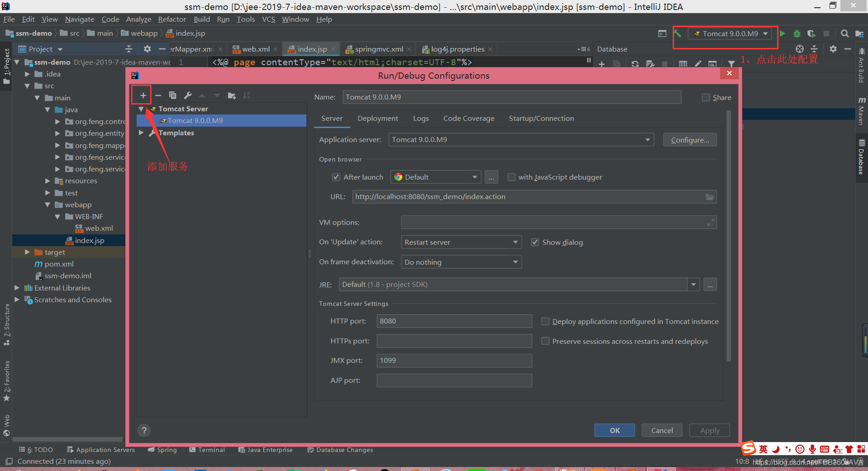
Task: Open URL folder browse icon
Action: (x=710, y=197)
